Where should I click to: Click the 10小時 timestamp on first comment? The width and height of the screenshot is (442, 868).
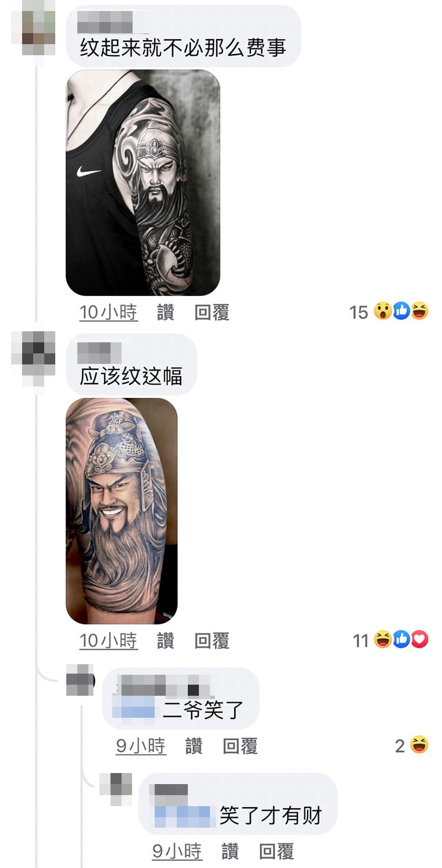coord(108,313)
